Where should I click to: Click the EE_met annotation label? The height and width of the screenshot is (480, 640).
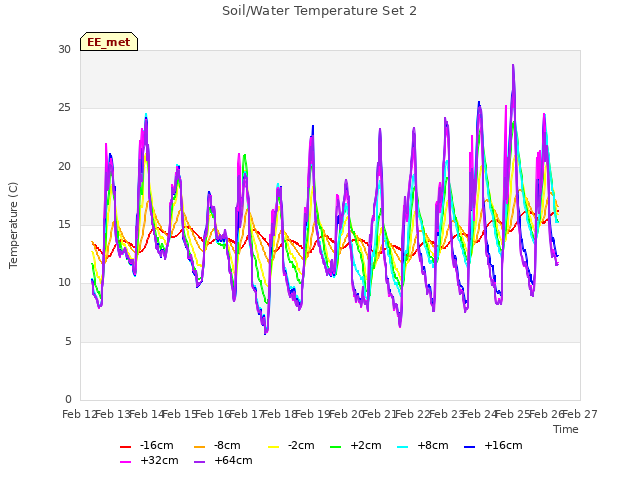point(109,42)
